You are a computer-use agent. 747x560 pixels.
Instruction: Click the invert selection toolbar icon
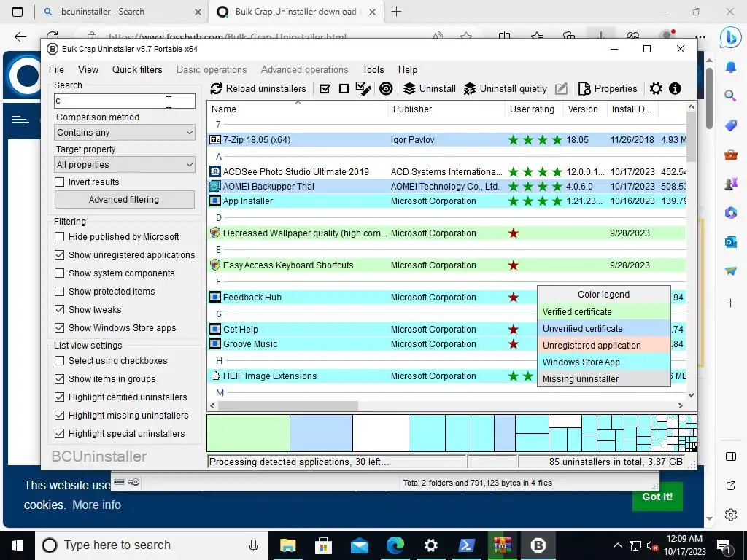click(363, 88)
